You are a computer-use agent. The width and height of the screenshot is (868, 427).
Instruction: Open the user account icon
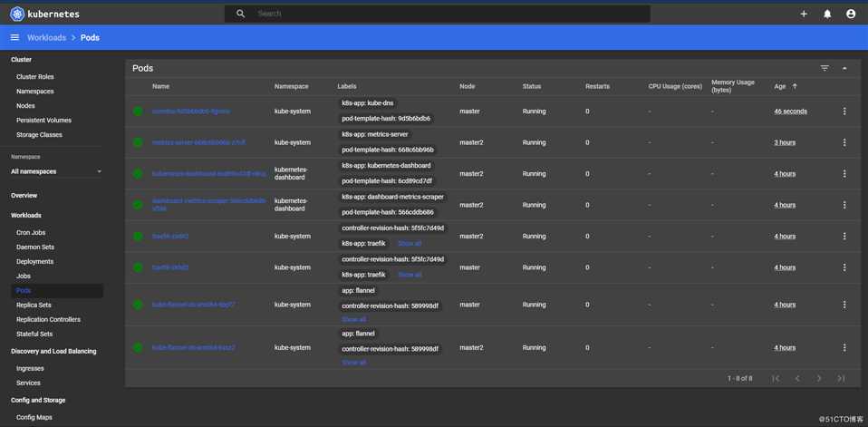coord(851,14)
